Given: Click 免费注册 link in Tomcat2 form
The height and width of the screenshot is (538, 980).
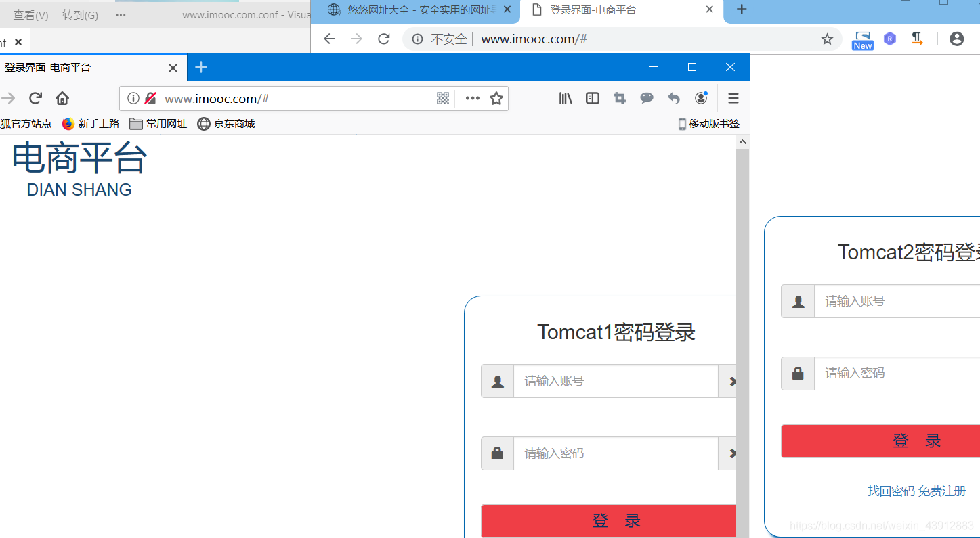Looking at the screenshot, I should (942, 491).
